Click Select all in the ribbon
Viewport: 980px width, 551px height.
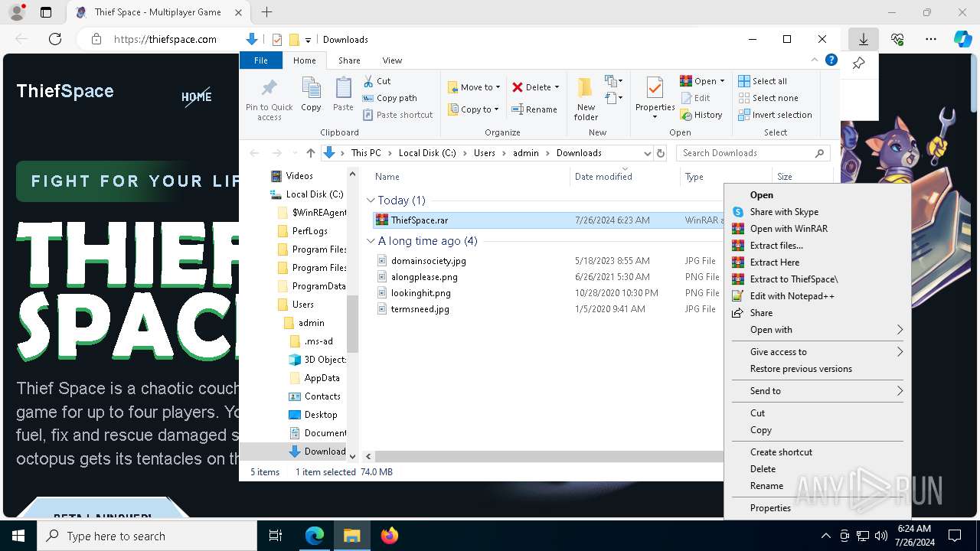(762, 81)
